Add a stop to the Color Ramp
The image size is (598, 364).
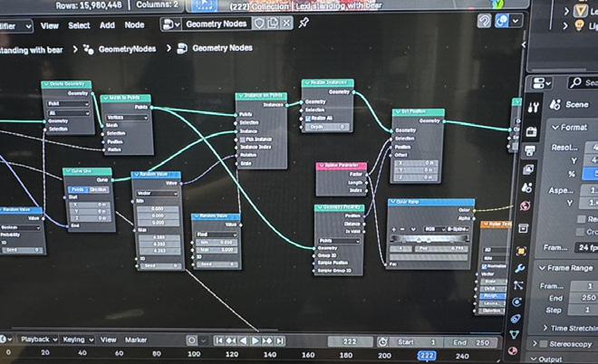393,229
